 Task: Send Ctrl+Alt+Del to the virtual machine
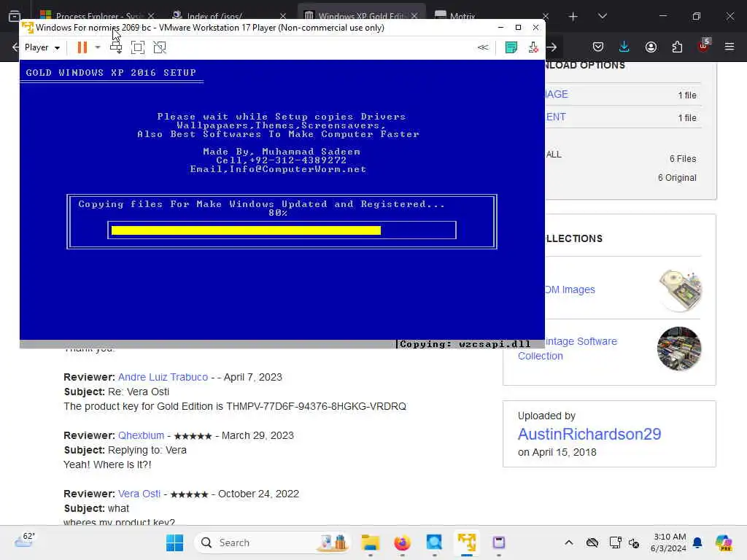(x=116, y=47)
